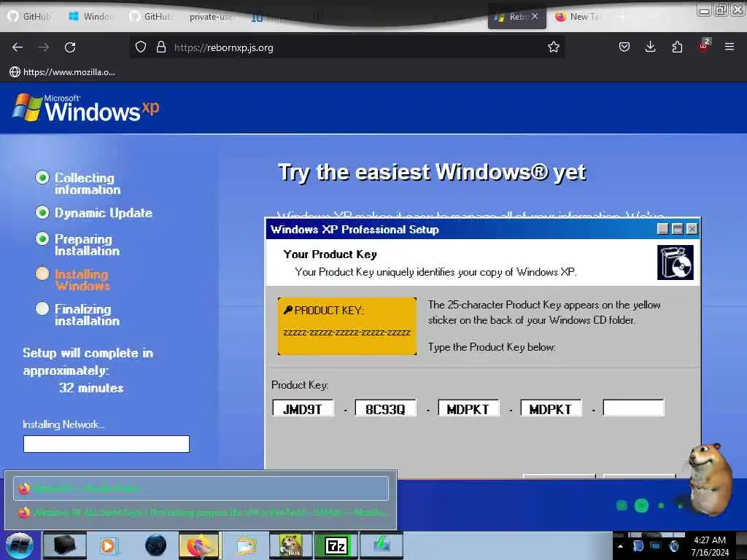Click the yellow PRODUCT KEY sticker
747x560 pixels.
point(347,326)
